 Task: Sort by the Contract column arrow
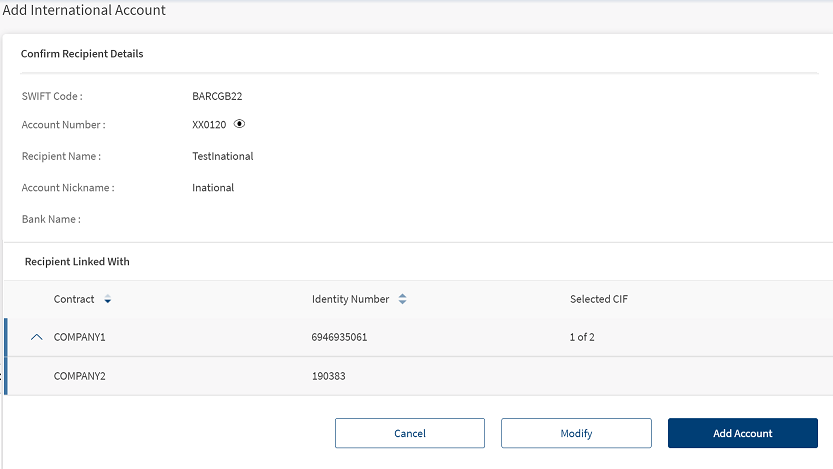tap(108, 300)
